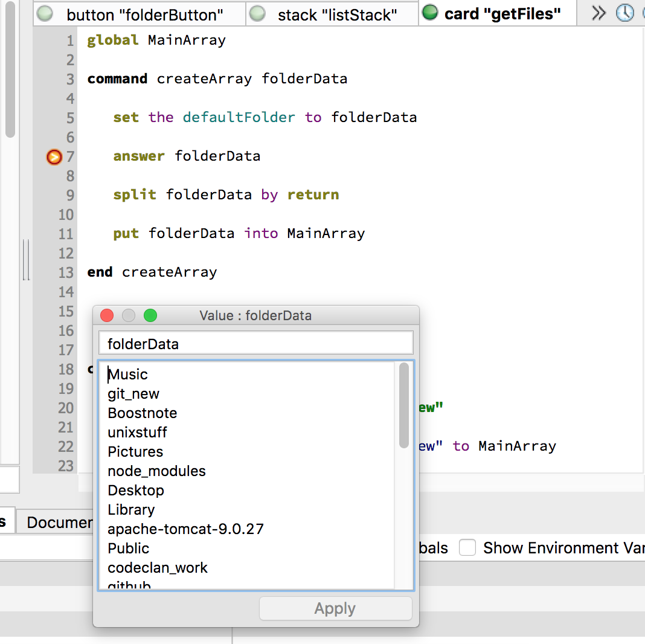Viewport: 645px width, 644px height.
Task: Click the pane splitter handle left of gutter
Action: [x=26, y=260]
